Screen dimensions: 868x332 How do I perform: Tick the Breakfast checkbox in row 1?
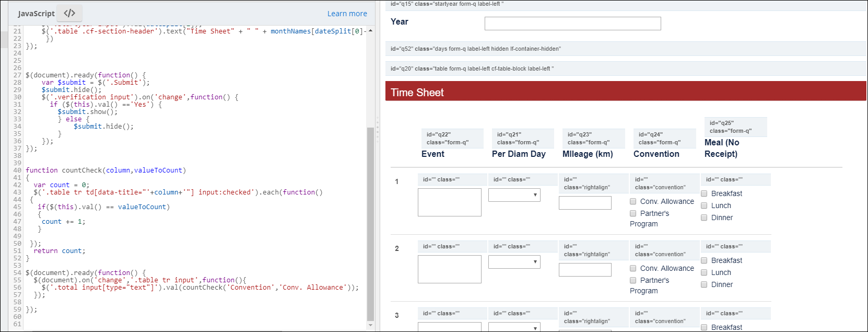[x=704, y=193]
